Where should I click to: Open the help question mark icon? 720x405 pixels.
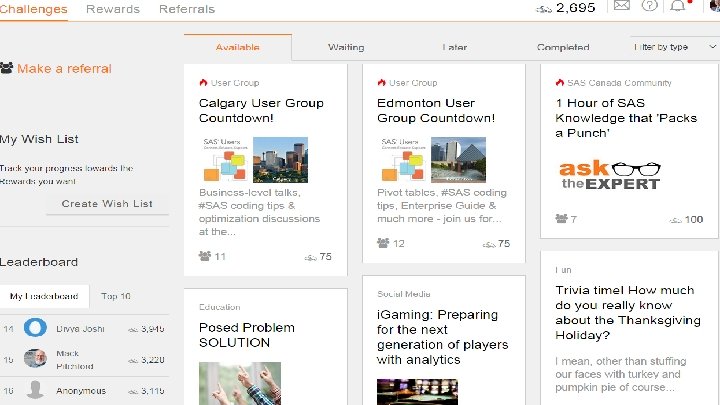[x=649, y=6]
